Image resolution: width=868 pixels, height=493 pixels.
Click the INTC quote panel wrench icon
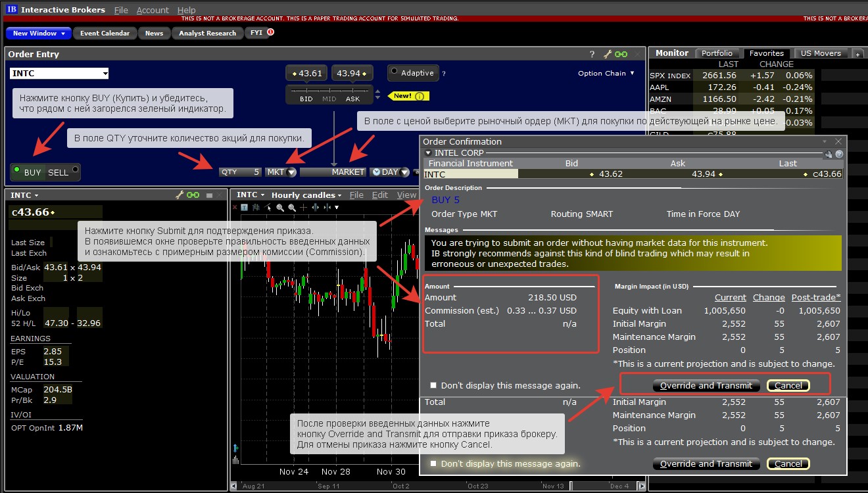pyautogui.click(x=180, y=195)
